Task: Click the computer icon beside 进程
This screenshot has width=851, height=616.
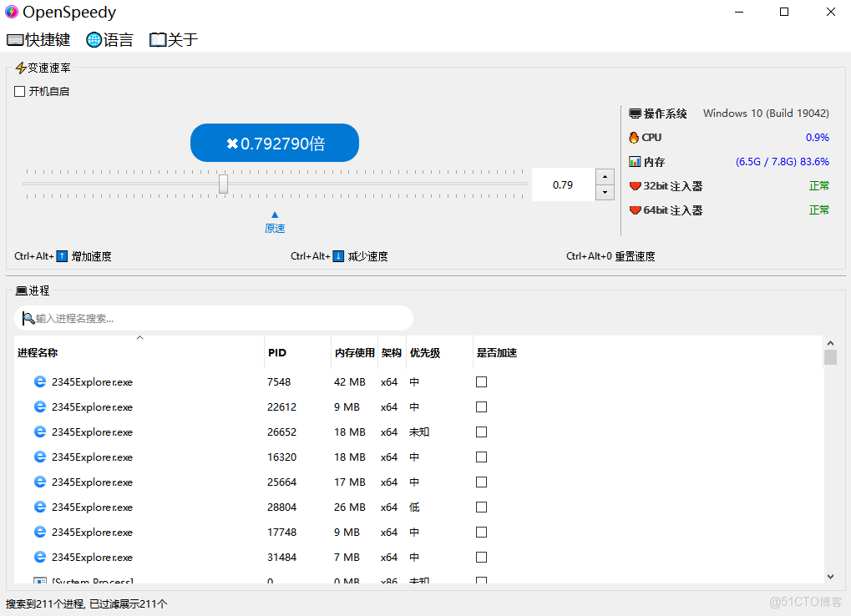Action: (21, 290)
